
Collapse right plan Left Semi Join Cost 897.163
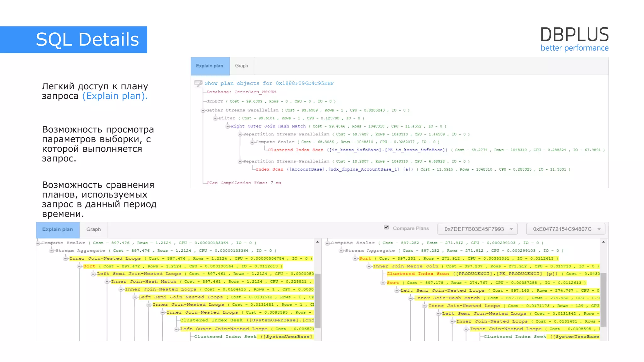(x=397, y=291)
